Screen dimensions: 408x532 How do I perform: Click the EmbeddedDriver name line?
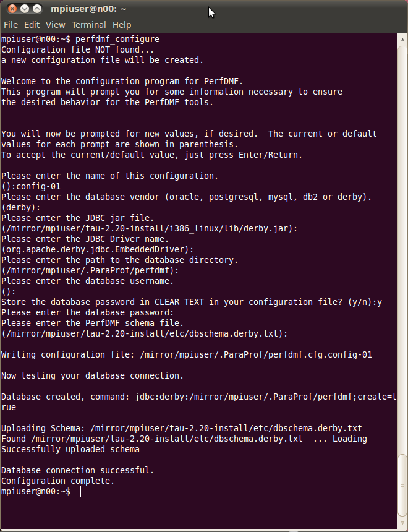97,250
